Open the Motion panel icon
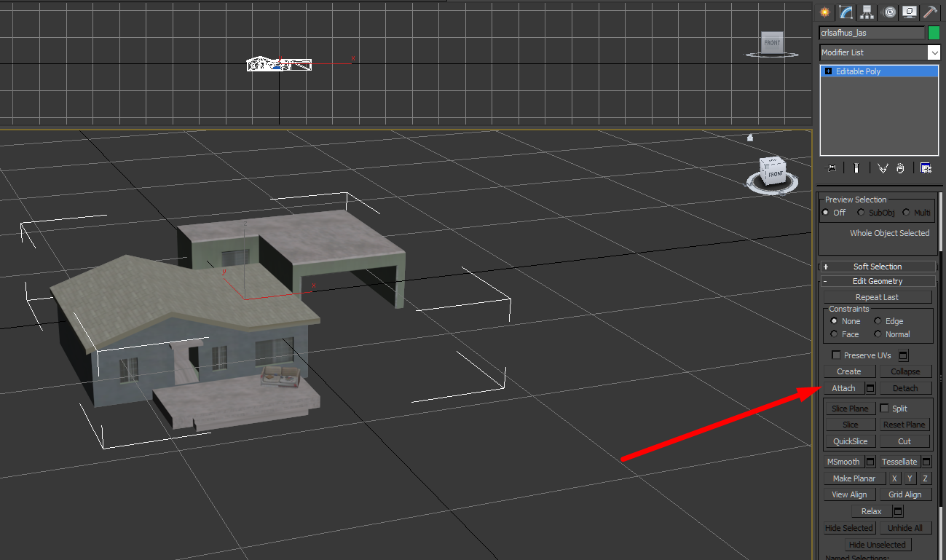The width and height of the screenshot is (946, 560). click(x=889, y=12)
